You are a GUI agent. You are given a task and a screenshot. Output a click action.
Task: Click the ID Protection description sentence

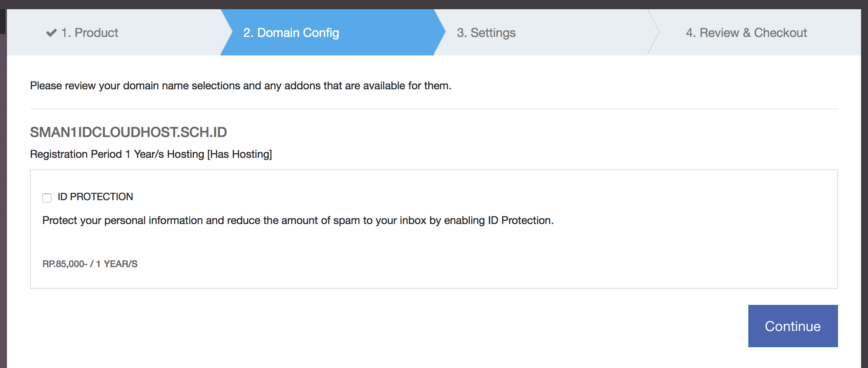point(298,220)
